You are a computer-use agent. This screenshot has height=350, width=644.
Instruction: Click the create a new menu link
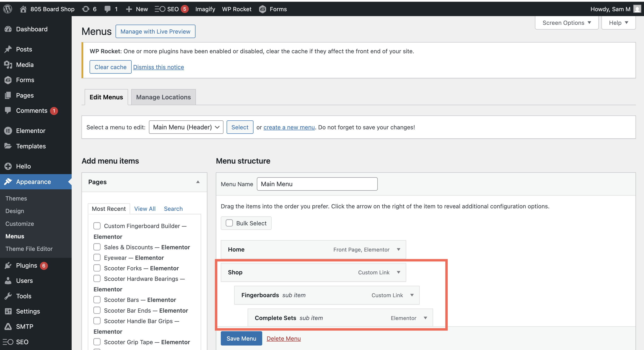pos(289,127)
